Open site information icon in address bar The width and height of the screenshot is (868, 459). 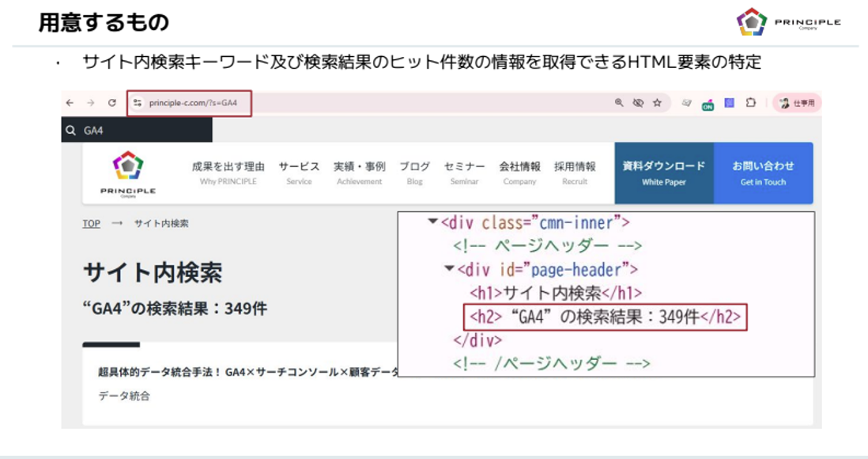tap(138, 103)
